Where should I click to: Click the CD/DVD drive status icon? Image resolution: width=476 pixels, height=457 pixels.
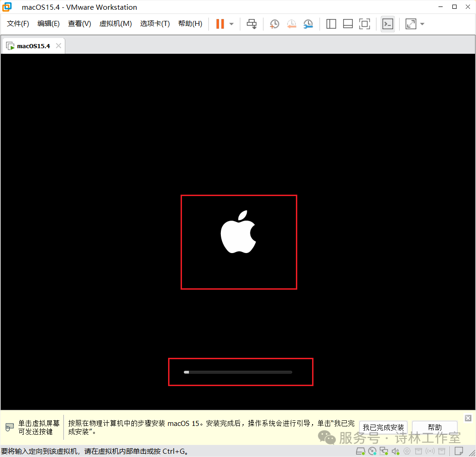coord(372,451)
